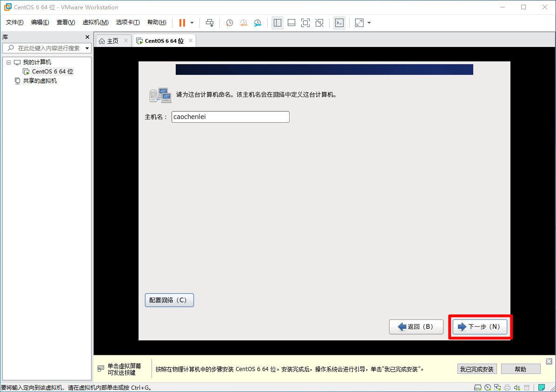Click the hard disk status icon
556x392 pixels.
click(478, 387)
